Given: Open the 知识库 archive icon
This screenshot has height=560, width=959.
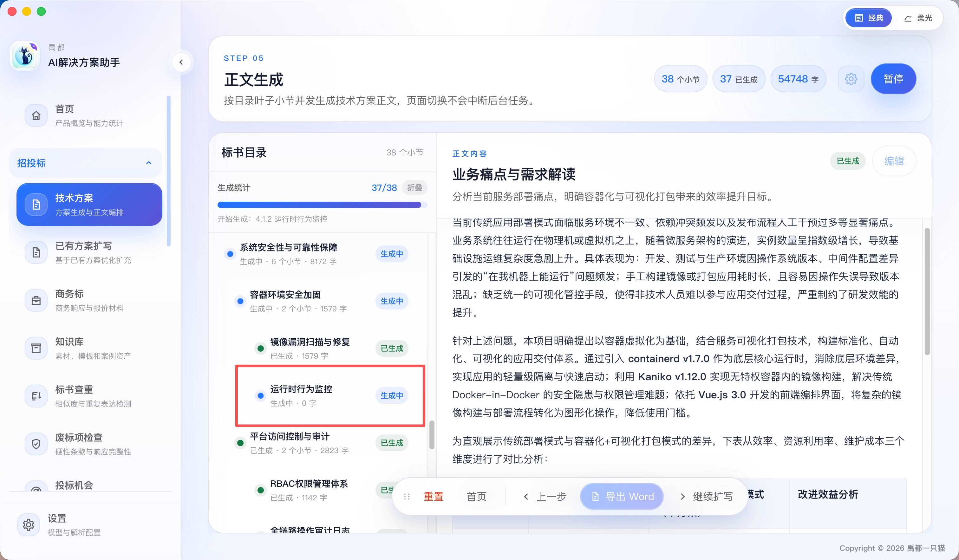Looking at the screenshot, I should click(x=36, y=348).
